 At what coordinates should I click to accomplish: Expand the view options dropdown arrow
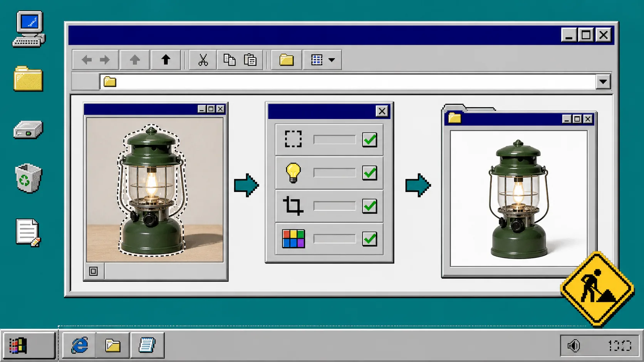coord(332,60)
